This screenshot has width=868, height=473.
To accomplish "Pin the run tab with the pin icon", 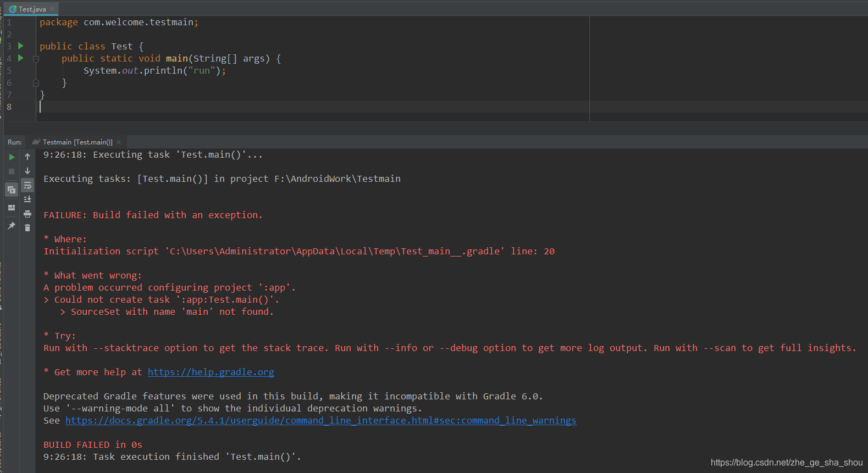I will pyautogui.click(x=12, y=226).
